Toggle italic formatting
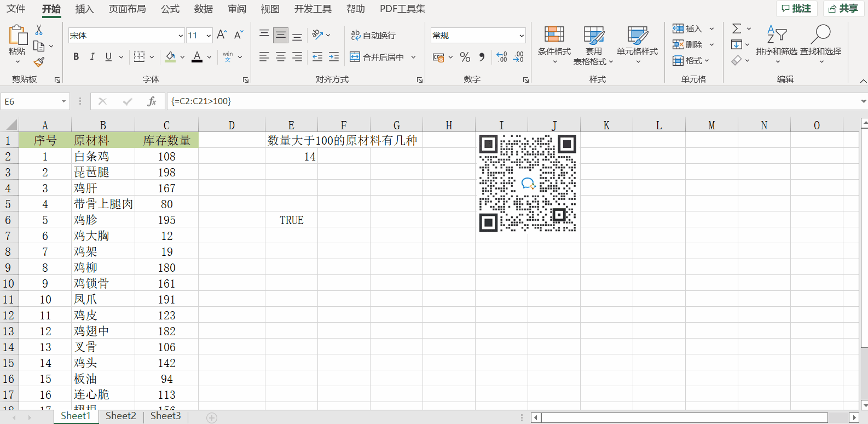Viewport: 868px width, 424px height. (x=92, y=57)
